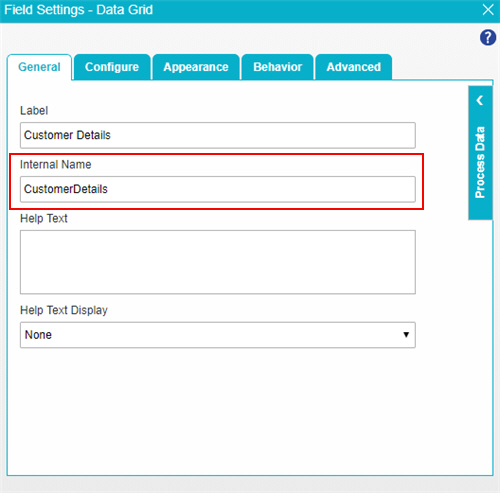Viewport: 500px width, 493px height.
Task: Open the Appearance tab
Action: pyautogui.click(x=196, y=67)
